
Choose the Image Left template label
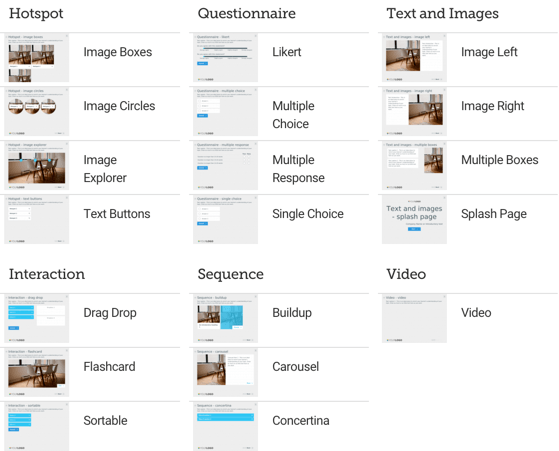tap(489, 52)
